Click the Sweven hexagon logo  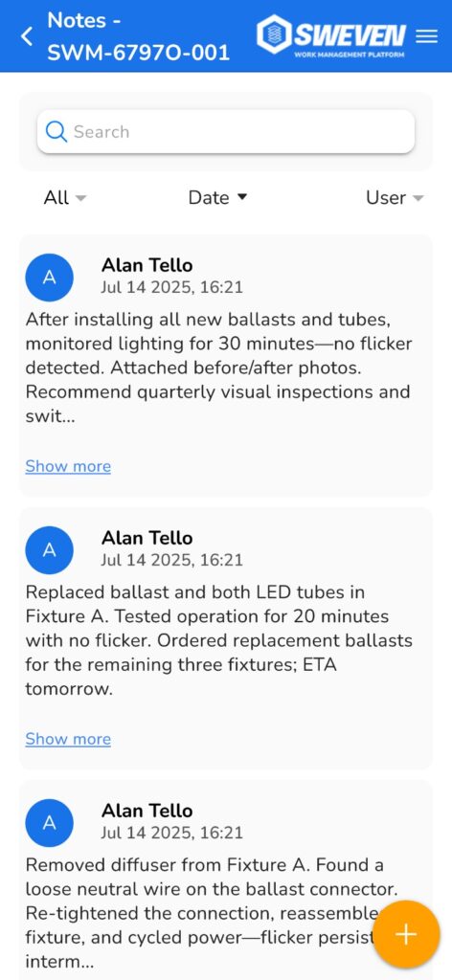[x=274, y=33]
